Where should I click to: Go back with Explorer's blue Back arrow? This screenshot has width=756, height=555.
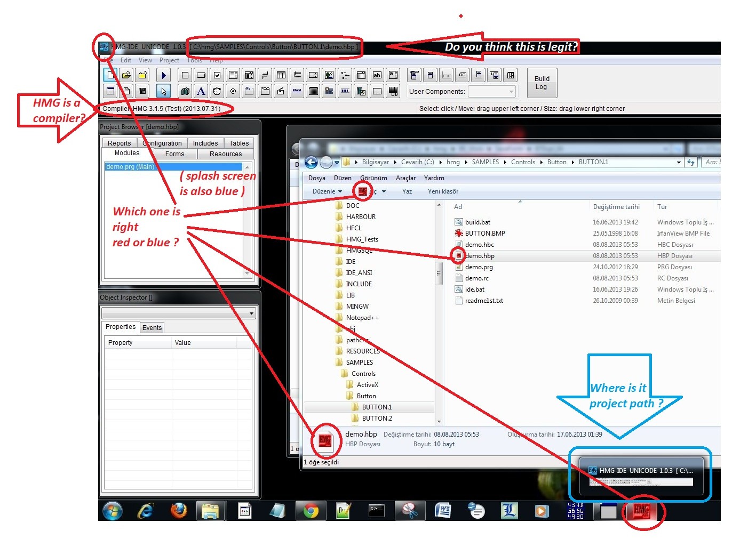311,162
